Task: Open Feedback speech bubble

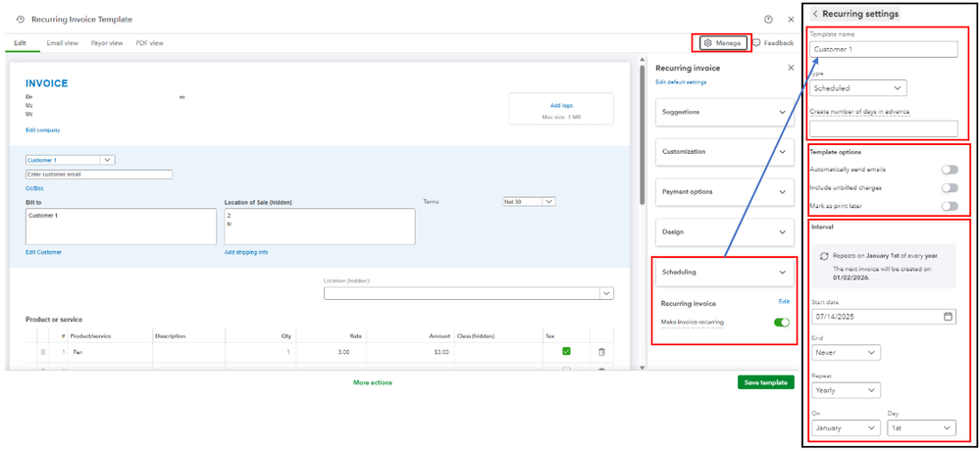Action: click(x=772, y=43)
